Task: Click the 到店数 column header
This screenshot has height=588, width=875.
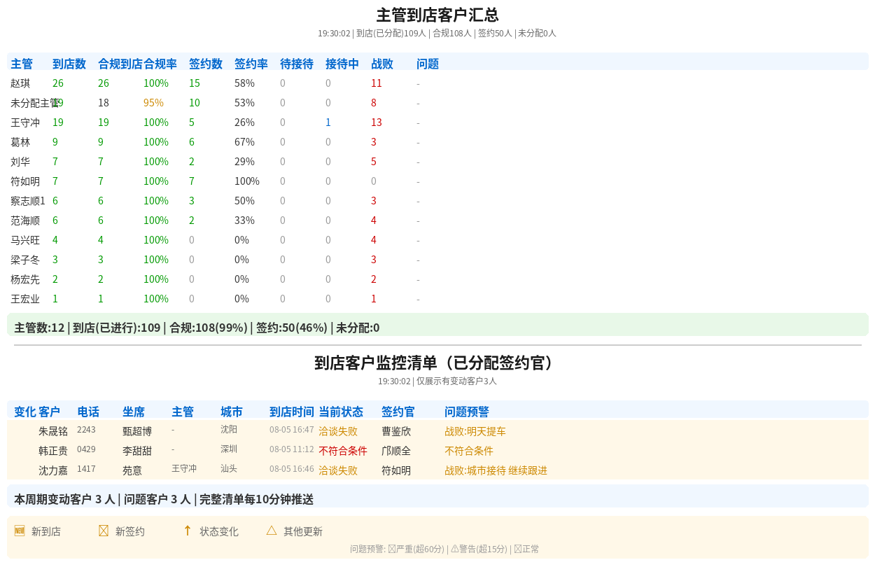Action: [69, 64]
